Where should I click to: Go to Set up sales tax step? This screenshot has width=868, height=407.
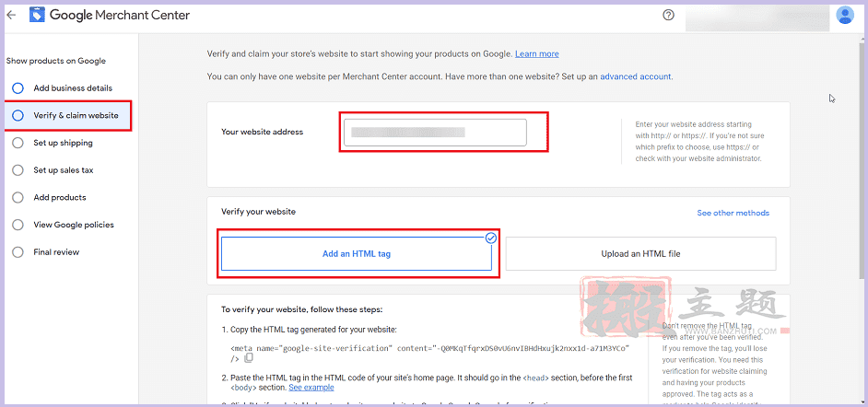coord(63,170)
